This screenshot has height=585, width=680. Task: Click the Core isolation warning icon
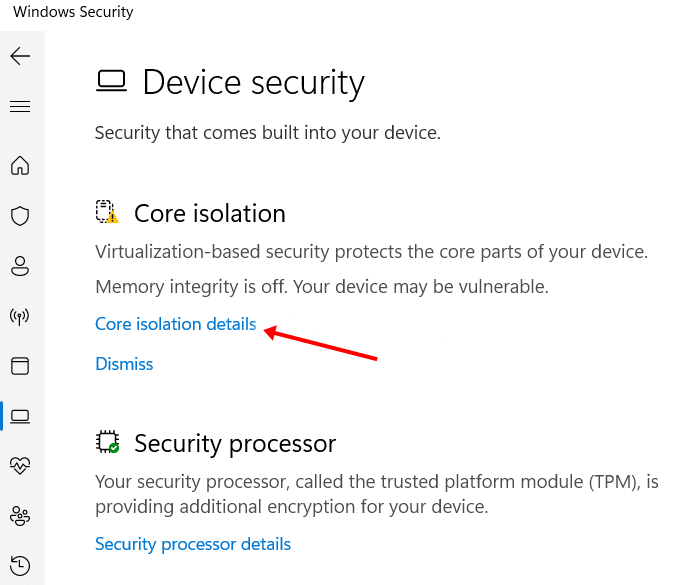(x=107, y=213)
